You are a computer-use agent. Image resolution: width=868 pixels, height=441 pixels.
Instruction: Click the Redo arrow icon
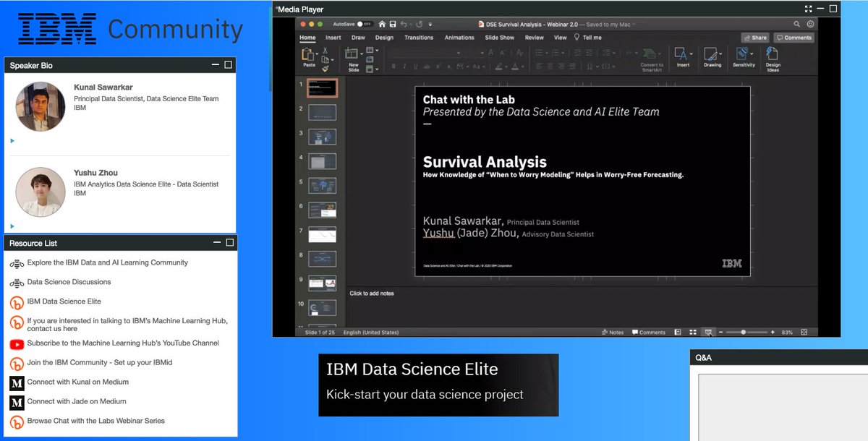420,24
